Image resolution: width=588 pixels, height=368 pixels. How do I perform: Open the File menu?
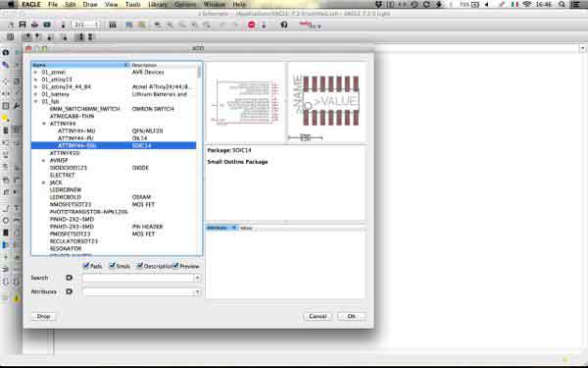point(53,5)
